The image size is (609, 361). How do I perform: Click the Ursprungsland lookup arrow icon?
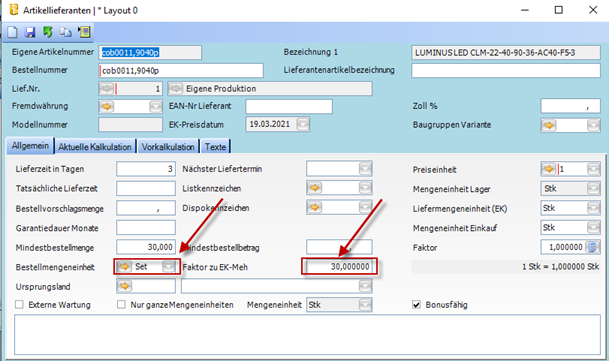pos(124,286)
